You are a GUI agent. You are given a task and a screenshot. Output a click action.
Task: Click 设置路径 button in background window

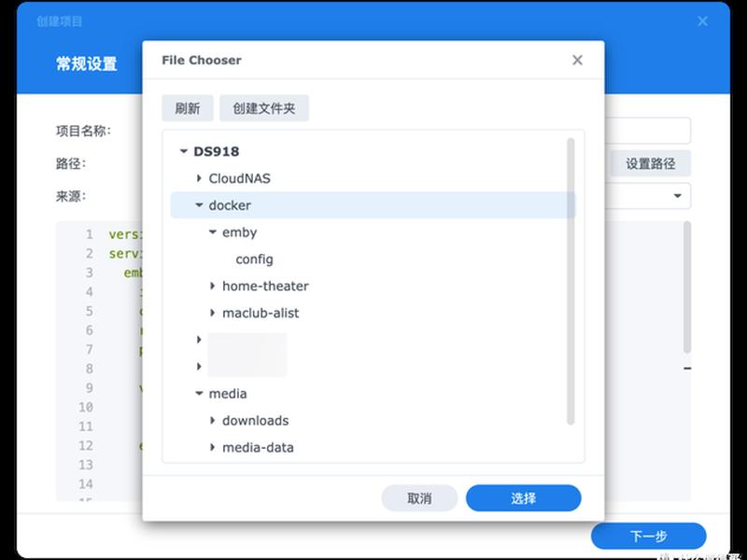pos(650,164)
